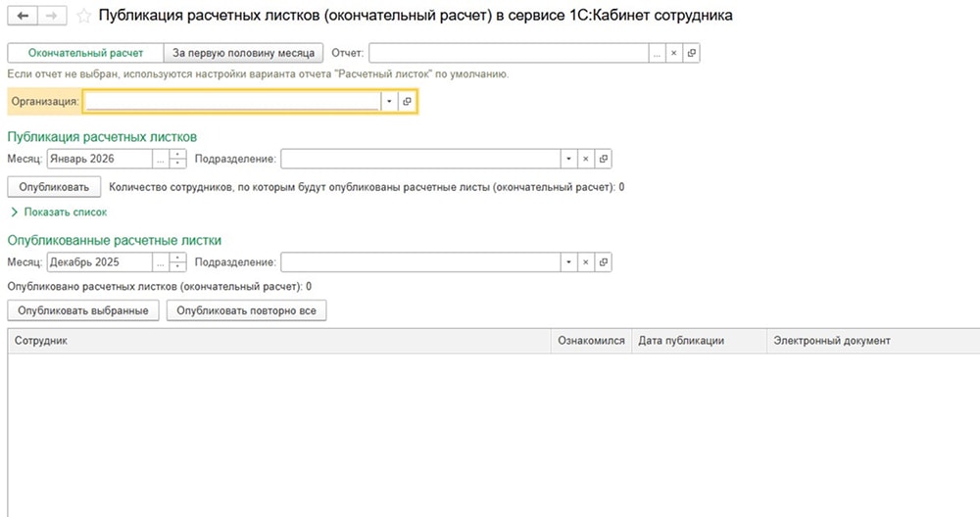Clear the Отчет field with the X
Image resolution: width=980 pixels, height=517 pixels.
click(x=674, y=53)
